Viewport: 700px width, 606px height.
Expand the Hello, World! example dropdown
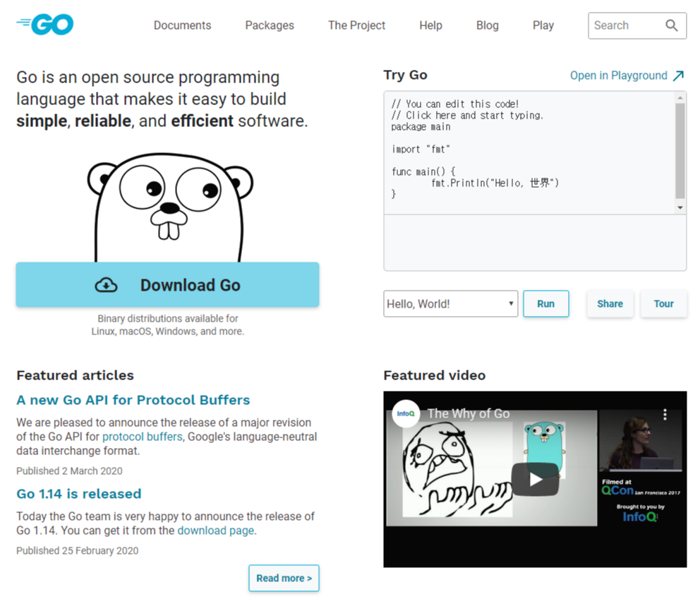tap(450, 304)
